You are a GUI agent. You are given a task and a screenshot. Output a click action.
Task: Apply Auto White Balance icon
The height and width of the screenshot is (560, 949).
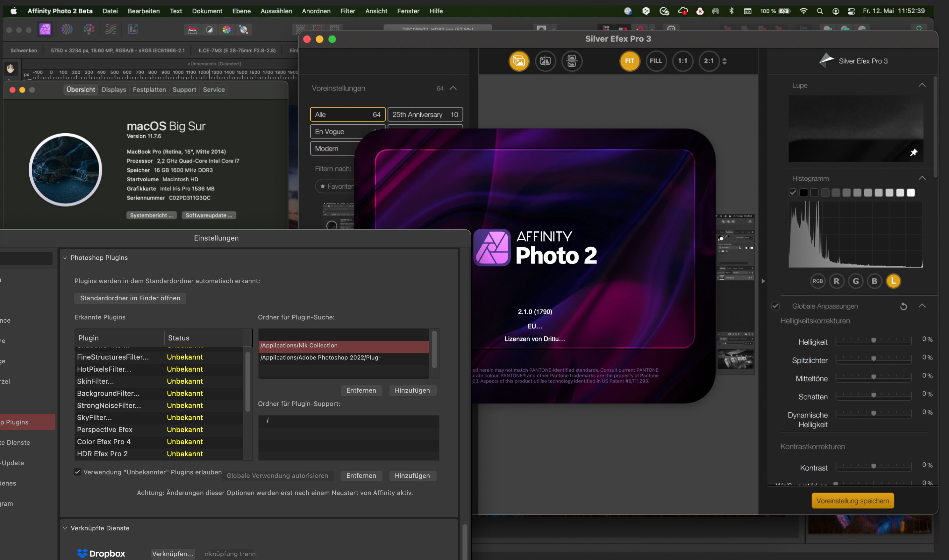(x=244, y=30)
